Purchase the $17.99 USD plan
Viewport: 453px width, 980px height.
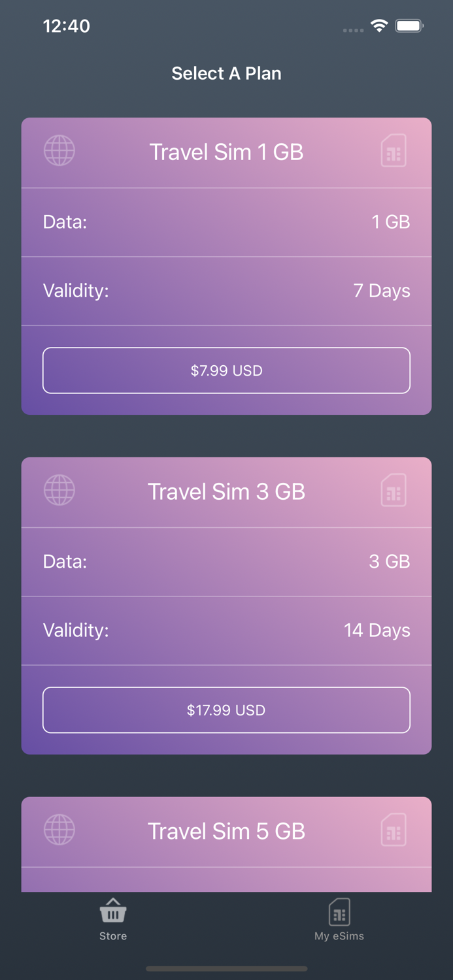tap(226, 710)
